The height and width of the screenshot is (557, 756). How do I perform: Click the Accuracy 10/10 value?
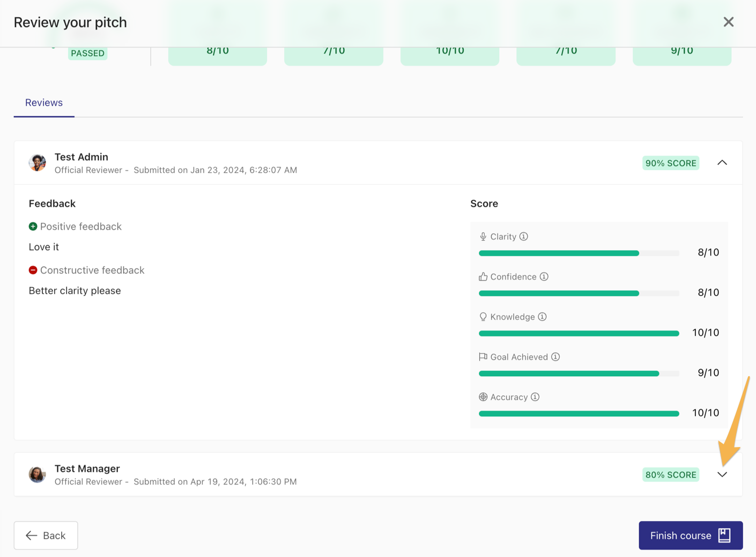(x=706, y=413)
